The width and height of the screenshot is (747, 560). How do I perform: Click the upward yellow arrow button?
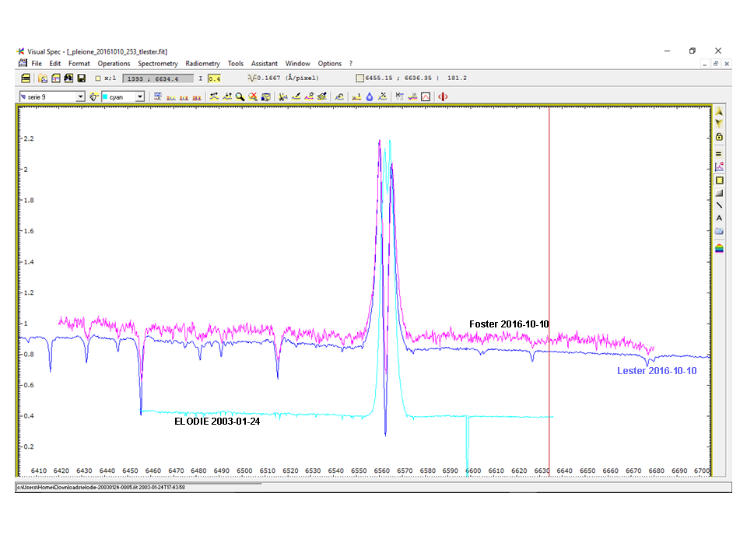click(719, 112)
